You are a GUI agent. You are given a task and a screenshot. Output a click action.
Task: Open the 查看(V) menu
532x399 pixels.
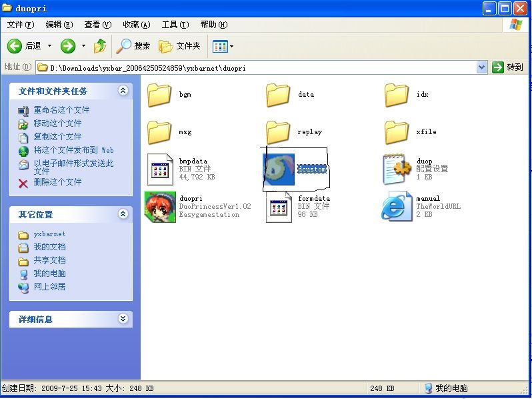coord(97,25)
